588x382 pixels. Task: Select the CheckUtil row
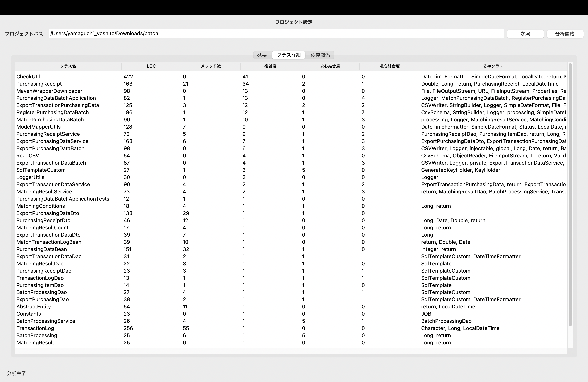click(x=28, y=77)
